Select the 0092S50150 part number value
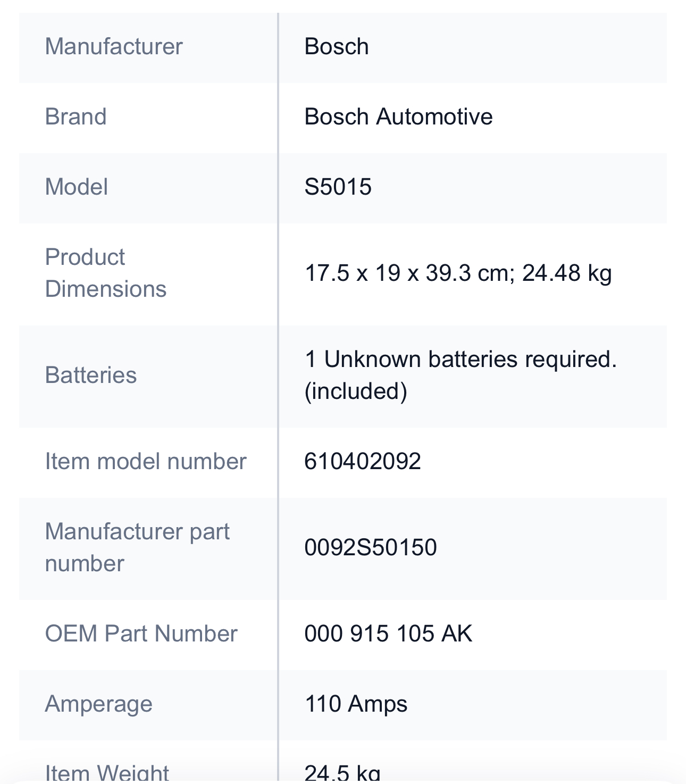Viewport: 686px width, 784px height. 371,548
